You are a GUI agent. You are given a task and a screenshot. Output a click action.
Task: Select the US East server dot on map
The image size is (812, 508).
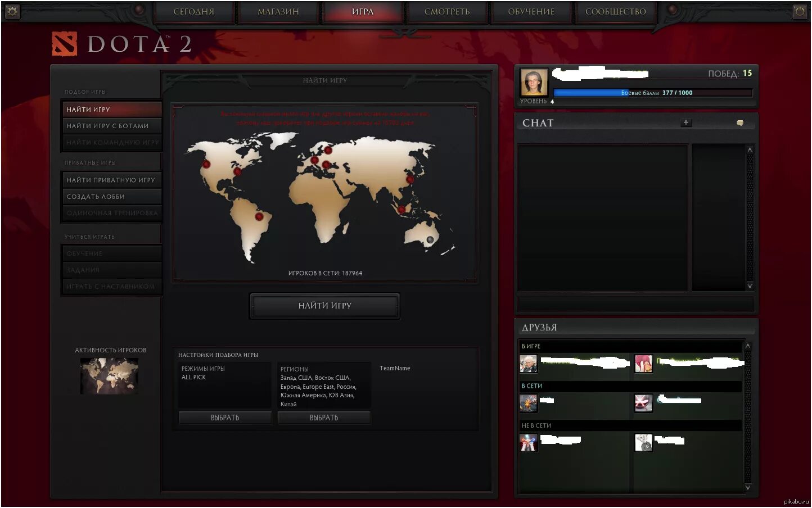coord(237,171)
